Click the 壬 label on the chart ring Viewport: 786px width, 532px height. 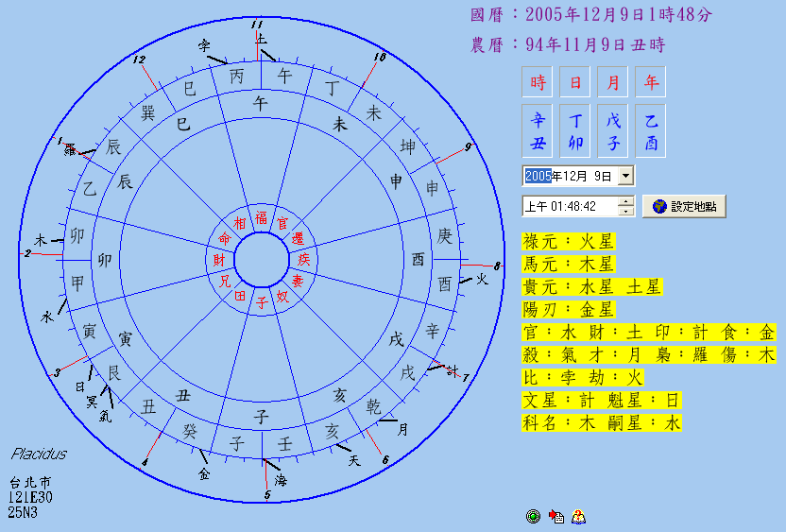pos(284,444)
